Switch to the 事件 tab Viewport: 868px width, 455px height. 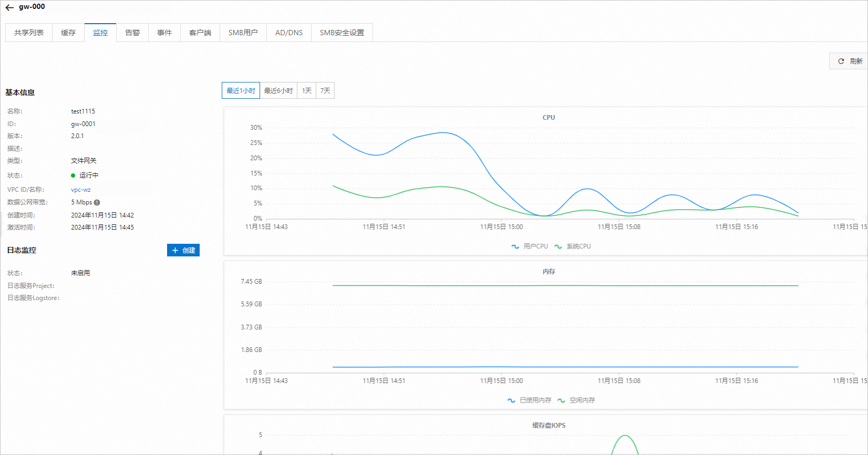click(164, 33)
